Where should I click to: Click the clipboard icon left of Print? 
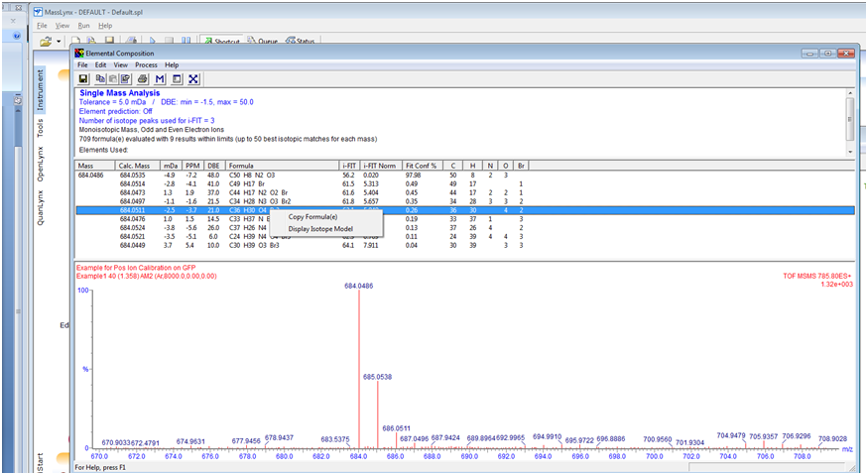(x=125, y=79)
